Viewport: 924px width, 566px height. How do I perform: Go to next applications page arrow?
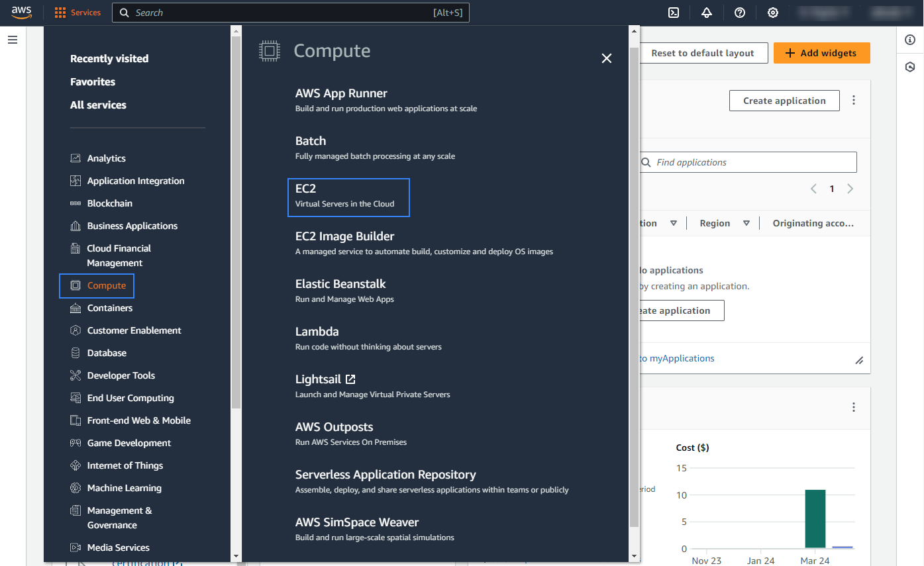[x=850, y=189]
